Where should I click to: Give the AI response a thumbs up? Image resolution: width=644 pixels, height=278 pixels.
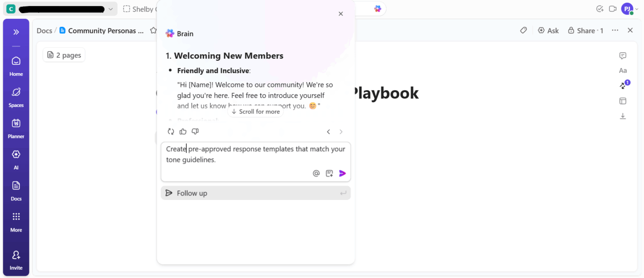tap(183, 131)
